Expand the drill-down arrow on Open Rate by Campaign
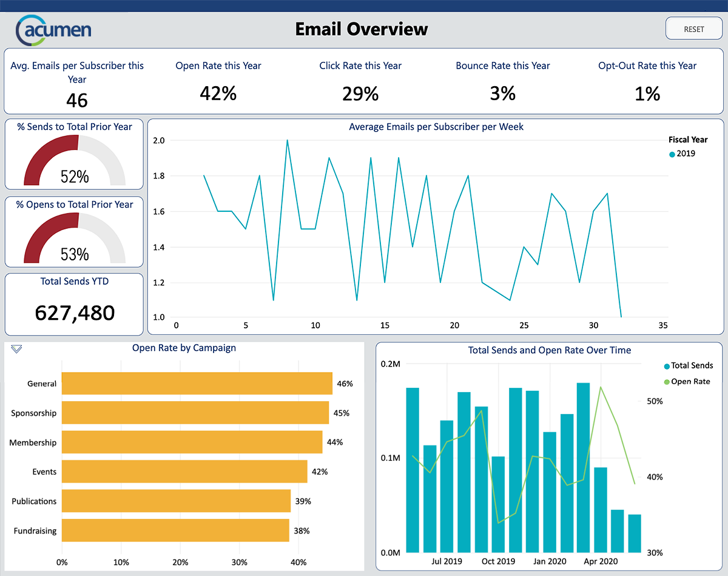Viewport: 728px width, 576px height. pos(16,349)
